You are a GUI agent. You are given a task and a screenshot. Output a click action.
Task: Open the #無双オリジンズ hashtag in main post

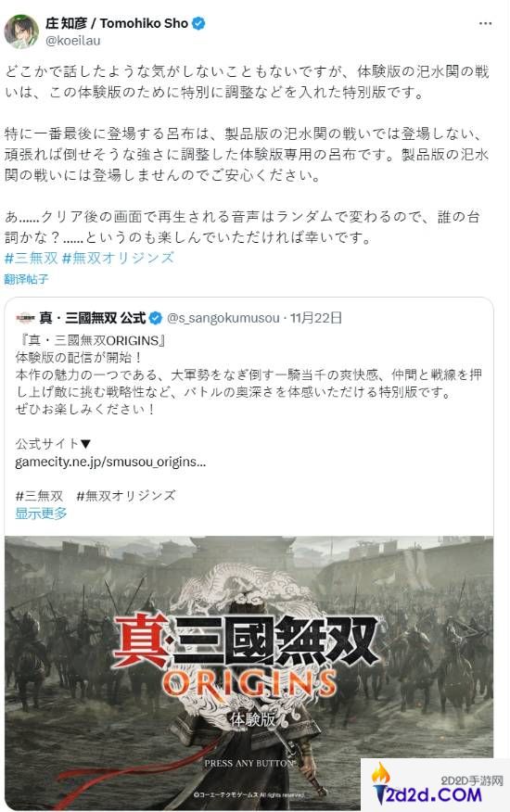[118, 258]
